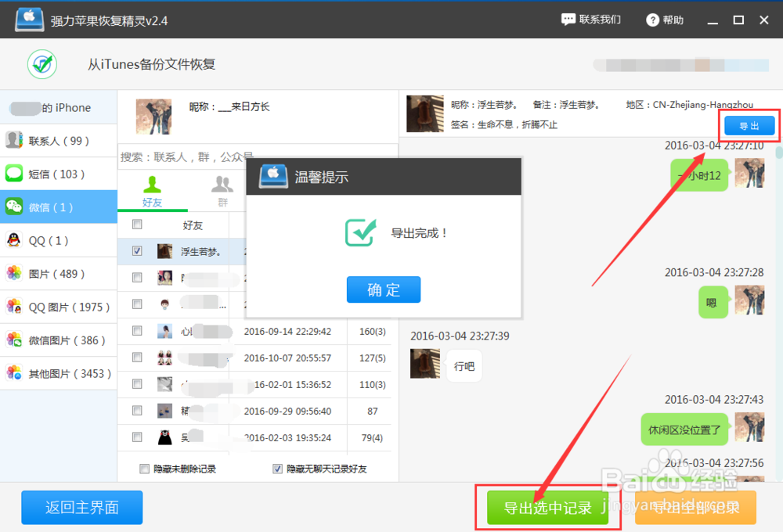The width and height of the screenshot is (783, 532).
Task: Uncheck the 隐藏无聊天记录好友 checkbox
Action: (x=277, y=468)
